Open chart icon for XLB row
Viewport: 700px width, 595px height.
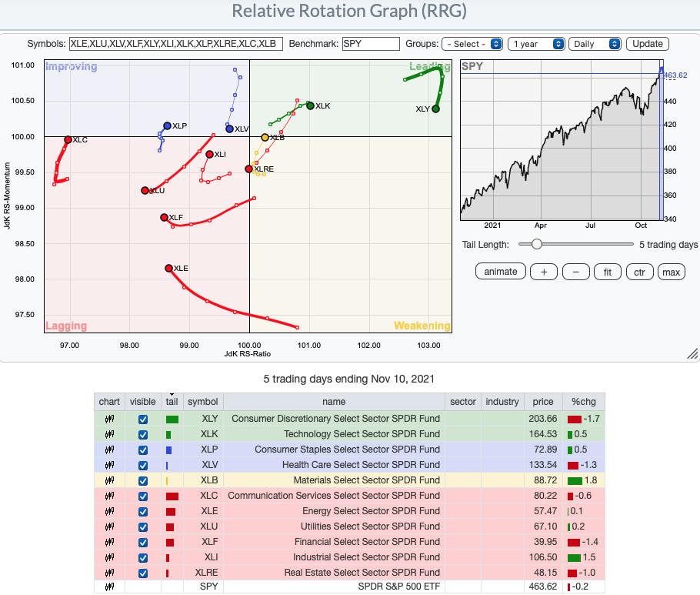coord(109,480)
